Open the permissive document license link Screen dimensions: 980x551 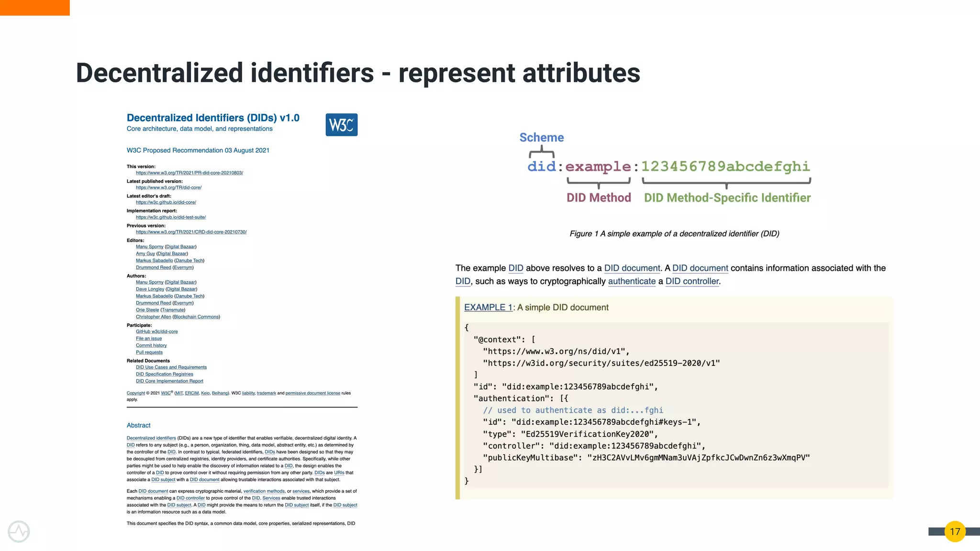pyautogui.click(x=313, y=393)
